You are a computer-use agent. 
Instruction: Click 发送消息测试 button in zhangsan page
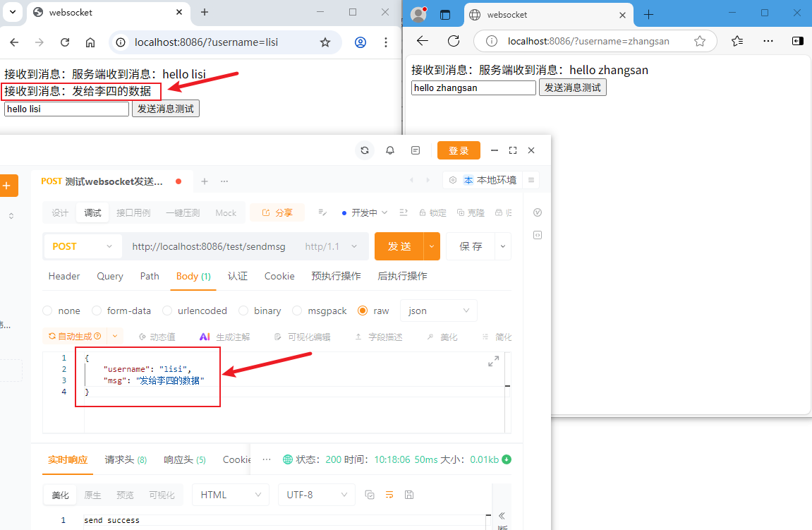573,88
